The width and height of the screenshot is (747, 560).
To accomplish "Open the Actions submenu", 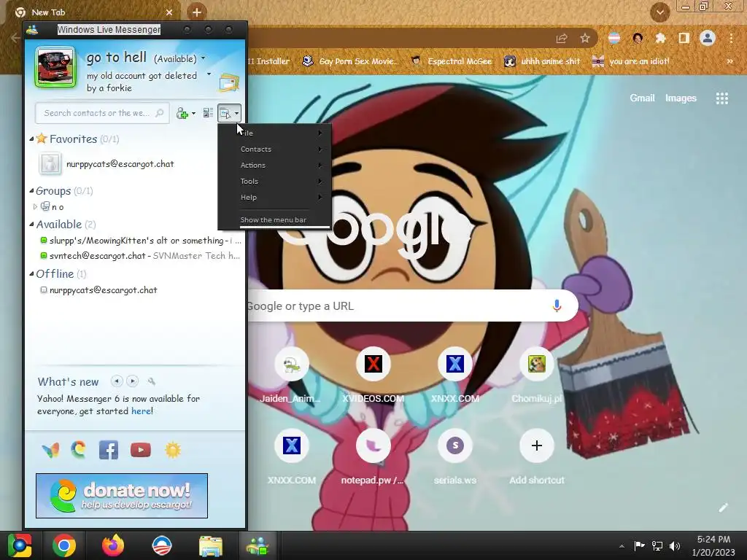I will coord(274,166).
